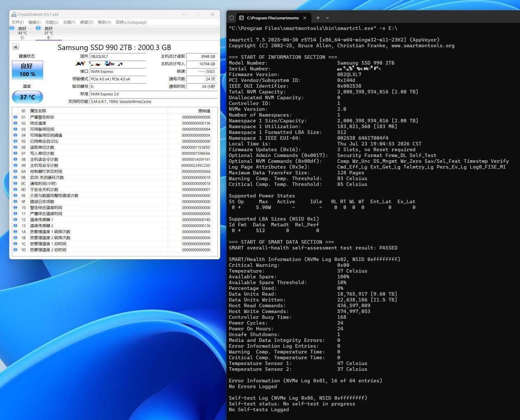Click the 属性名称 column header

click(x=38, y=111)
